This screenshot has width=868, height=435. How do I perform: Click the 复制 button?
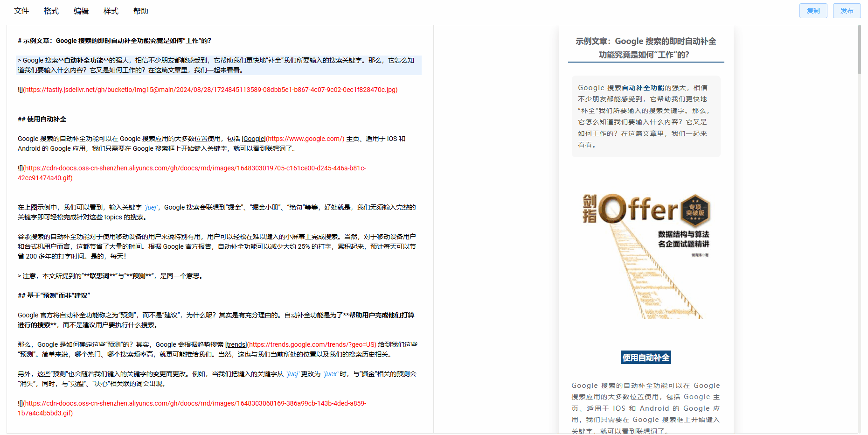click(x=813, y=11)
